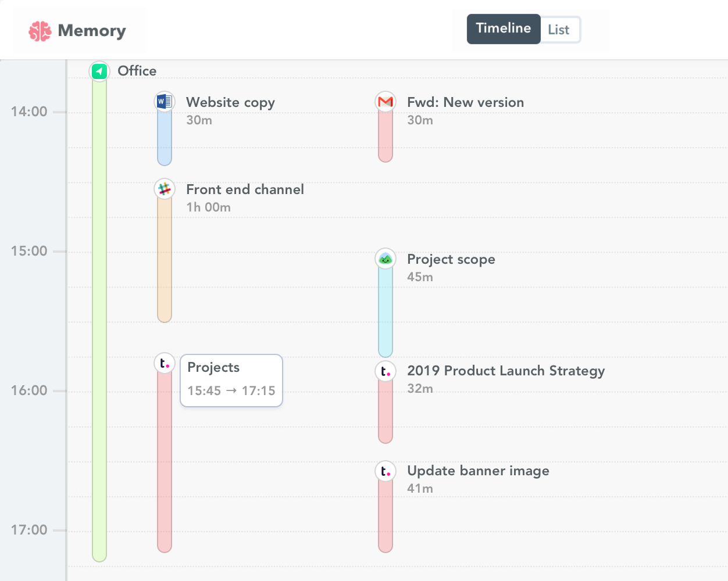Click the Teamwork icon on Projects entry
The image size is (728, 581).
click(165, 362)
